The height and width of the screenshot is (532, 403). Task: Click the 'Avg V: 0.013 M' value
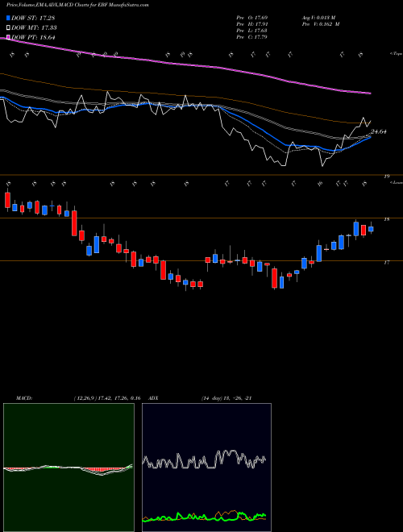coord(318,18)
